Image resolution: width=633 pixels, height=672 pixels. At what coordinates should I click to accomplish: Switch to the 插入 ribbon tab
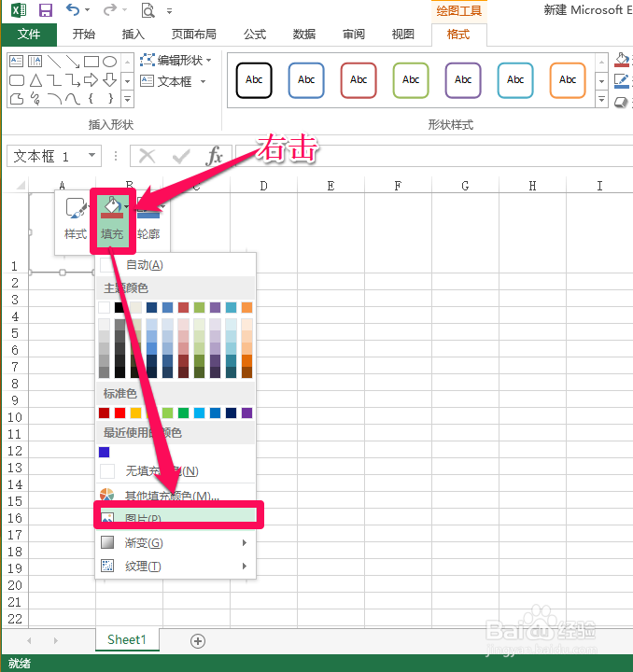point(134,35)
